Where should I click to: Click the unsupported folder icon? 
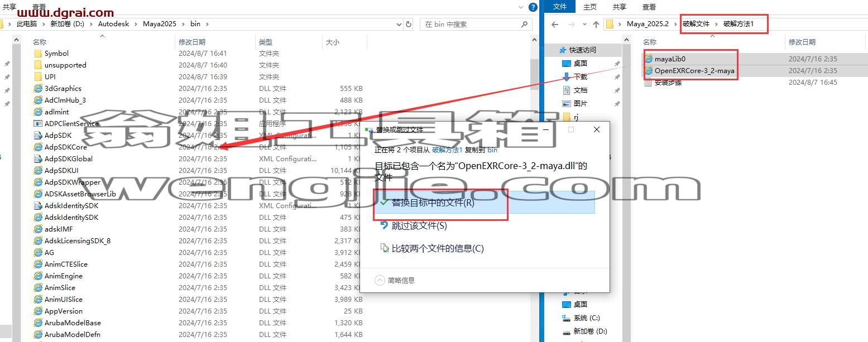point(38,65)
